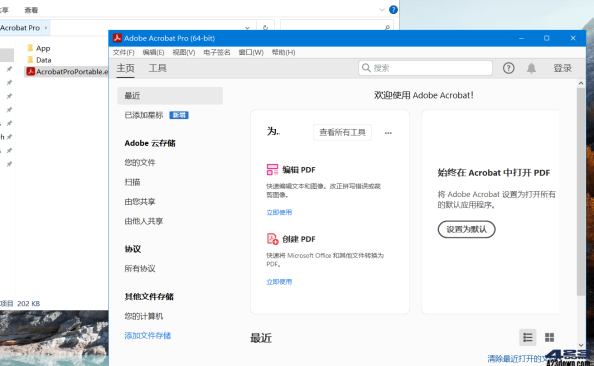The image size is (594, 366).
Task: Click the search magnifier icon in Acrobat
Action: coord(366,68)
